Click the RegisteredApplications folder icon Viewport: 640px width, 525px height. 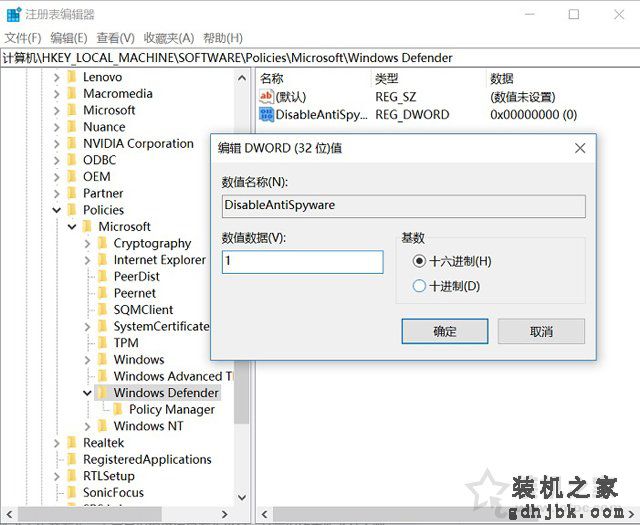click(x=72, y=459)
